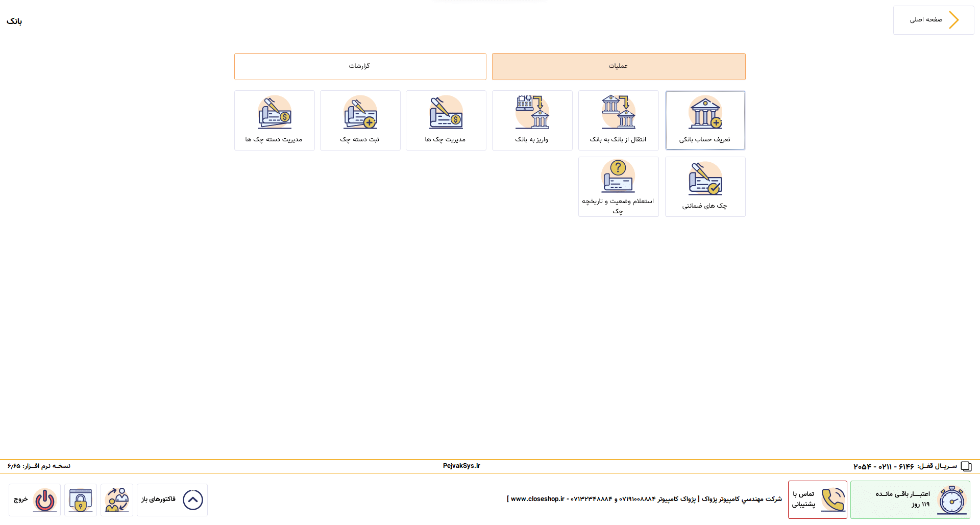Viewport: 980px width, 525px height.
Task: Click the switch user icon
Action: 117,500
